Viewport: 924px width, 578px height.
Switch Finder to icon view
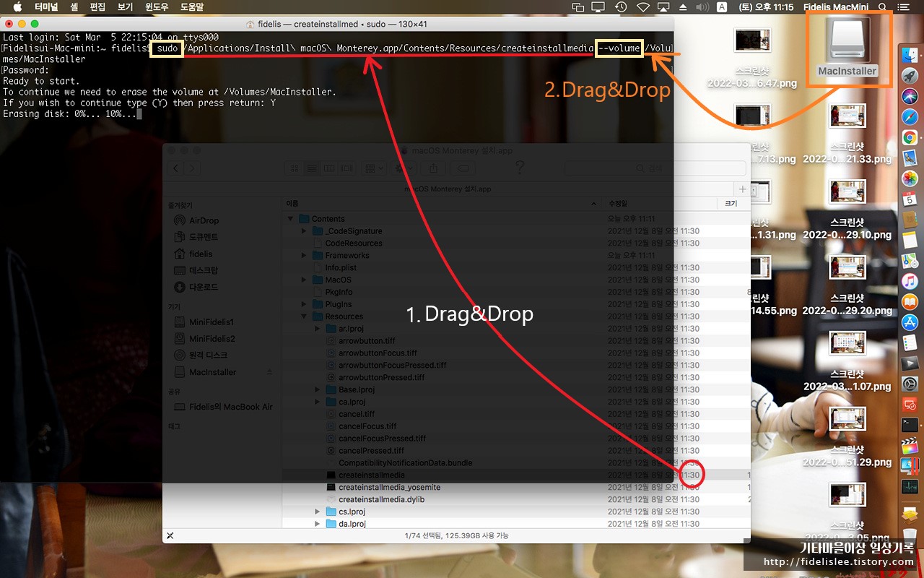point(294,168)
